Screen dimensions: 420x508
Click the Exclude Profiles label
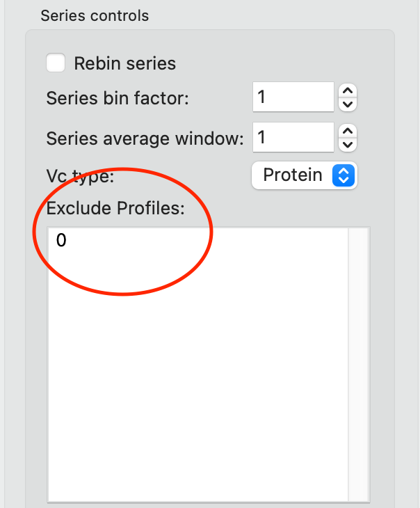pos(115,208)
